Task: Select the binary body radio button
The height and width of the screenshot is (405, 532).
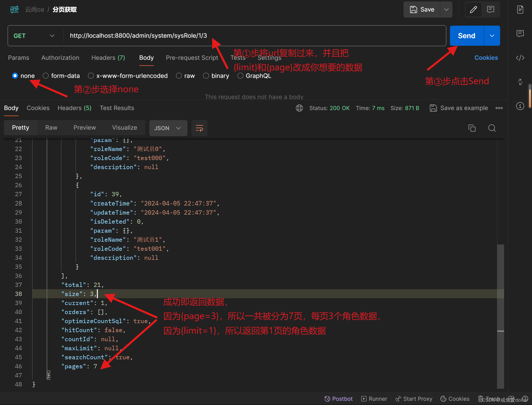Action: [206, 76]
